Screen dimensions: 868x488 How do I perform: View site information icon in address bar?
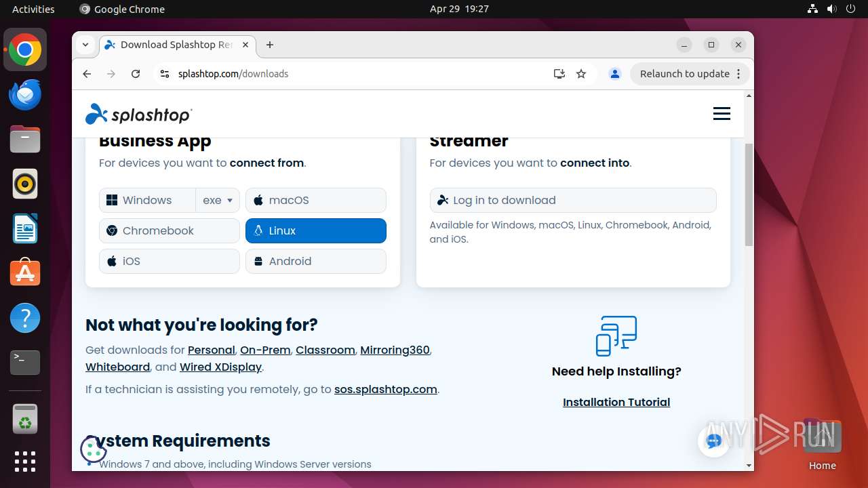click(164, 74)
